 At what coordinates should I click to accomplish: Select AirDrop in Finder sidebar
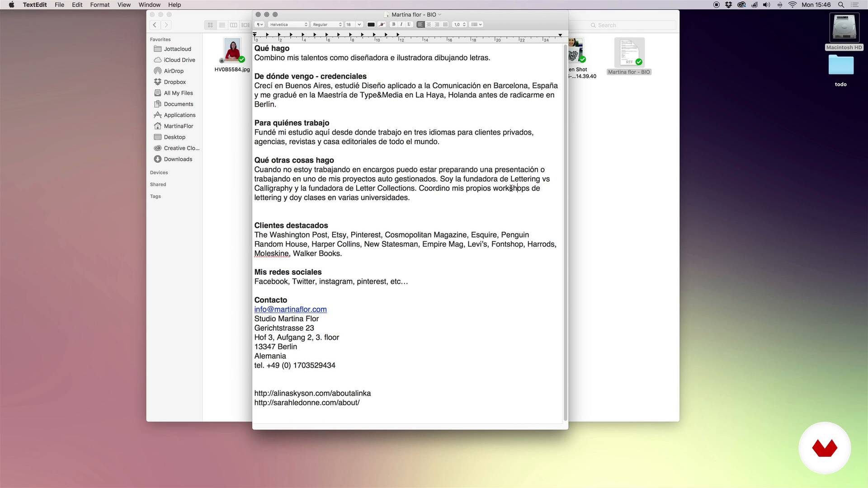[x=174, y=71]
